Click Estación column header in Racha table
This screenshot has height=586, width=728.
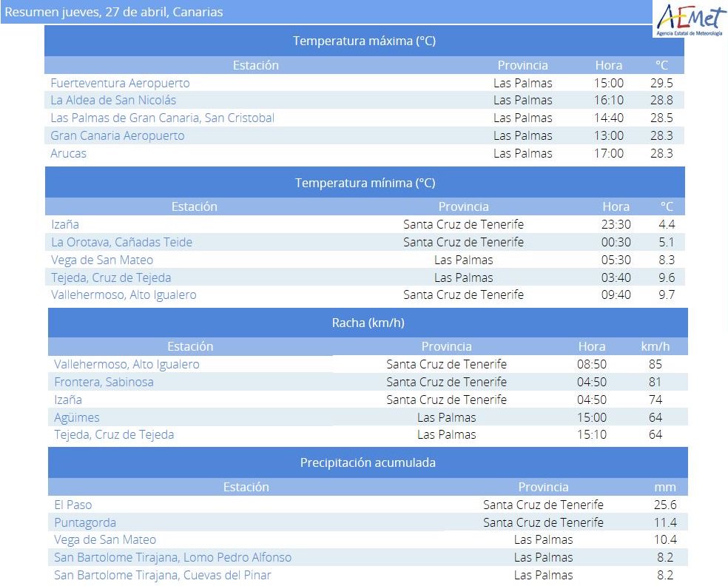(x=190, y=346)
